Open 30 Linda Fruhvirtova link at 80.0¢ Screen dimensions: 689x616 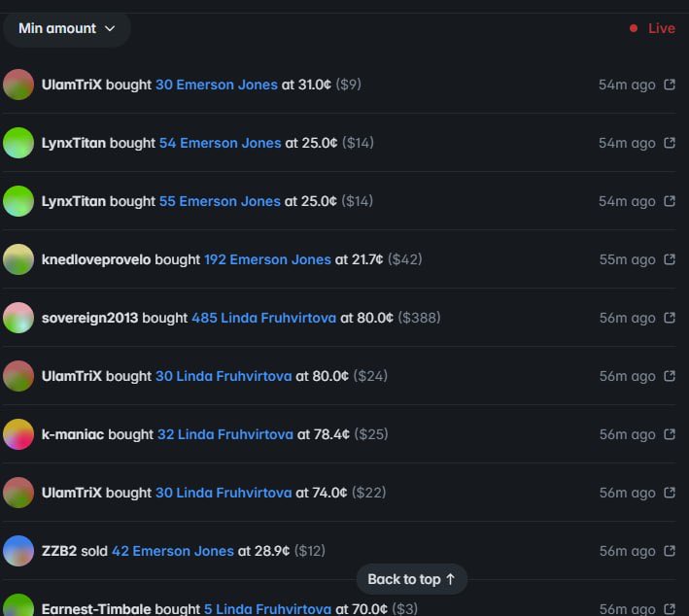[x=224, y=376]
